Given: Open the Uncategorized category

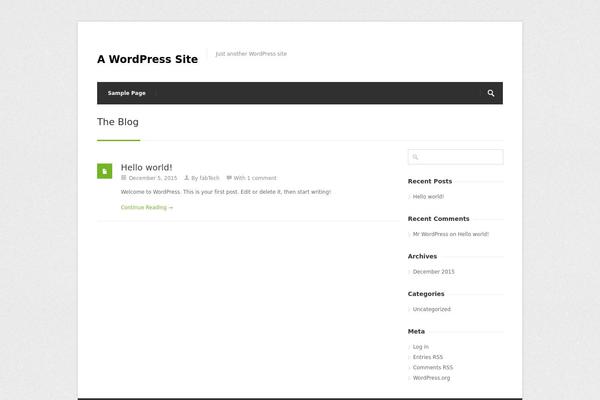Looking at the screenshot, I should pos(432,309).
